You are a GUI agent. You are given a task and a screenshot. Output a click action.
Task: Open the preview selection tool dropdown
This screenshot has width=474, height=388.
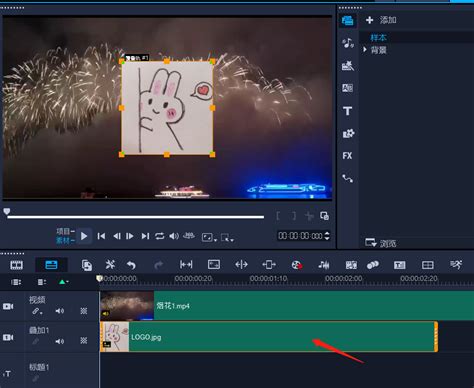(227, 238)
